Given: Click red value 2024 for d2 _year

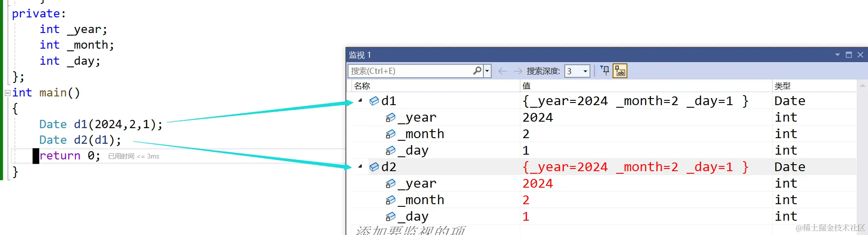Looking at the screenshot, I should click(538, 183).
